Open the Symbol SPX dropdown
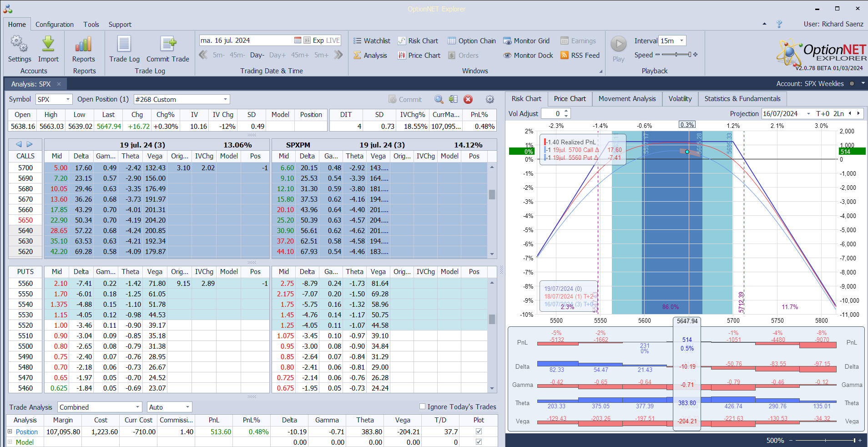Screen dimensions: 868x447 coord(68,99)
